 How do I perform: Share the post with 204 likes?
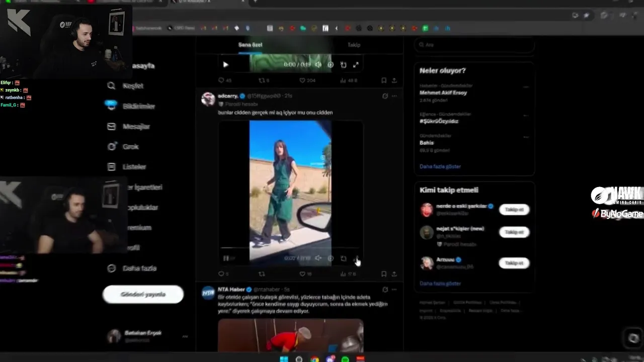coord(394,80)
